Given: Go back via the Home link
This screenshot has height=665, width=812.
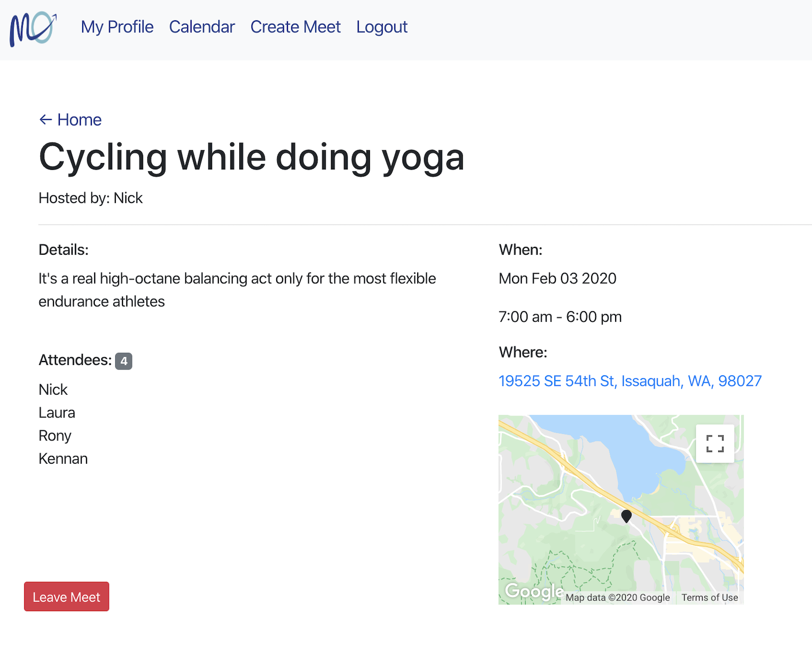Looking at the screenshot, I should coord(79,120).
